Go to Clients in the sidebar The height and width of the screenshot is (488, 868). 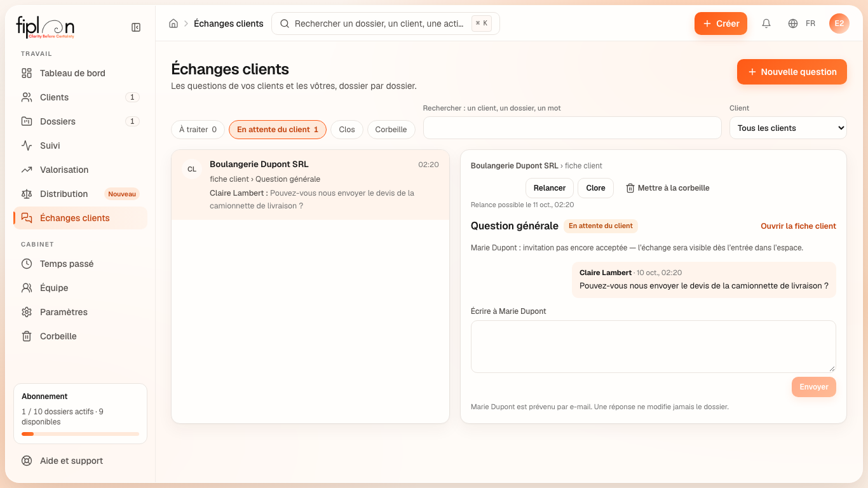[x=80, y=97]
